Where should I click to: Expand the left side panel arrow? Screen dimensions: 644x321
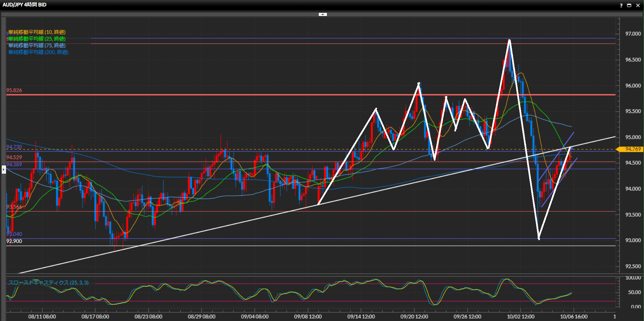click(x=4, y=169)
